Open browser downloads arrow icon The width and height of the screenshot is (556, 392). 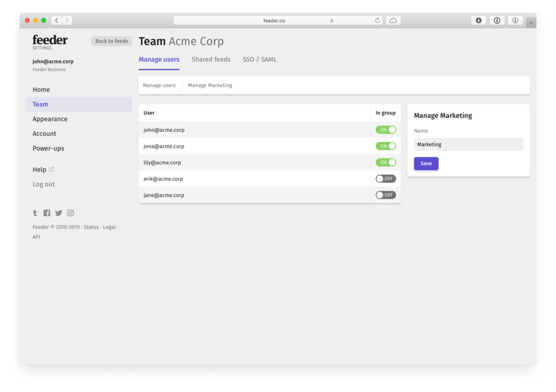point(478,21)
